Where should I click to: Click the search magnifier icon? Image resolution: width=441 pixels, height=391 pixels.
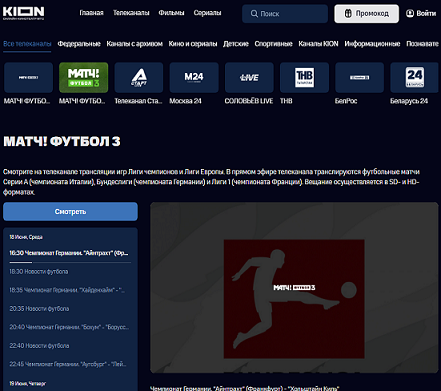pos(254,14)
